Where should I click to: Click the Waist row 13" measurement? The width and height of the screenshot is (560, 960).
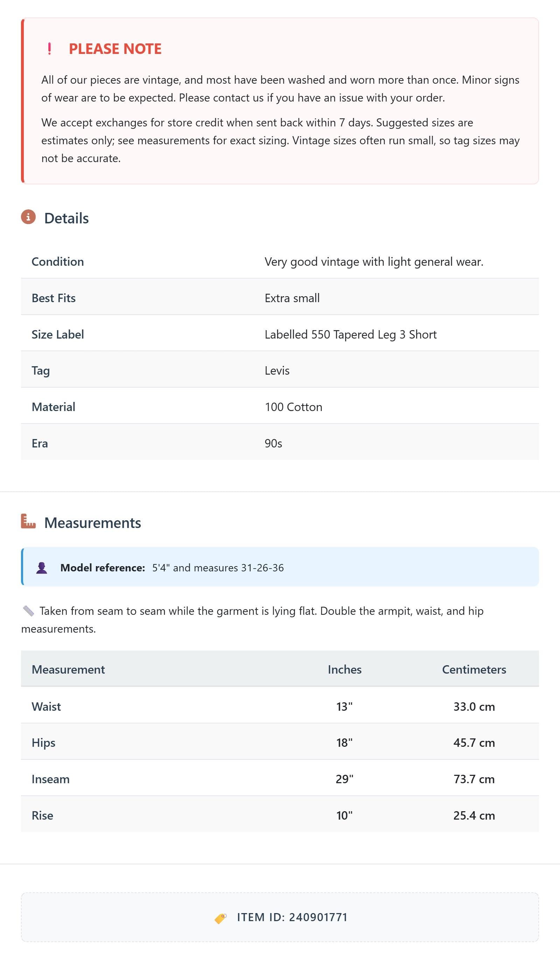[344, 707]
